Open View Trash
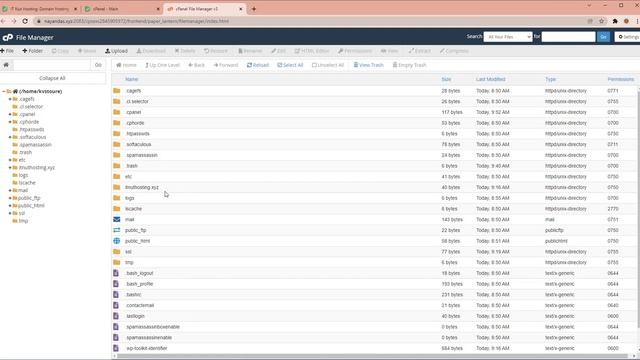This screenshot has height=360, width=640. 369,65
